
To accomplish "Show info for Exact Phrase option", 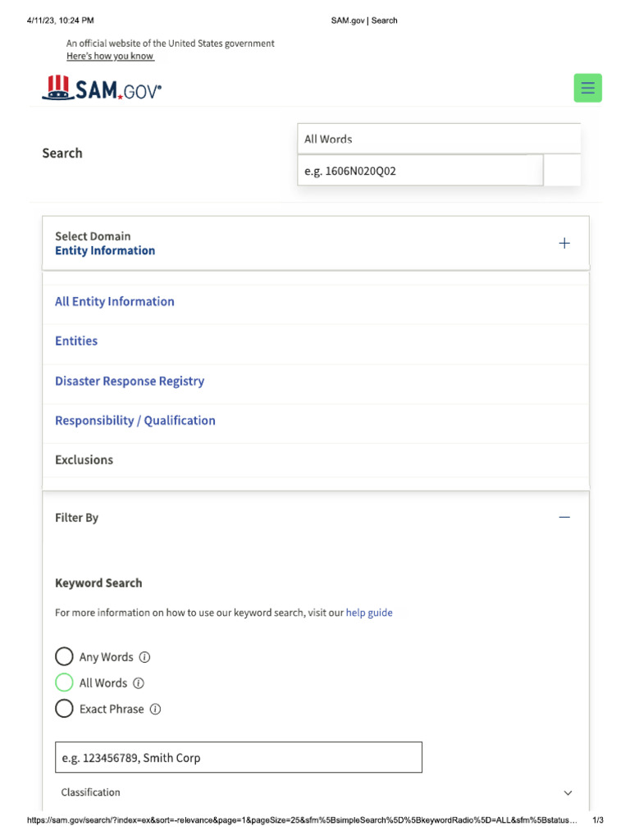I will [155, 709].
